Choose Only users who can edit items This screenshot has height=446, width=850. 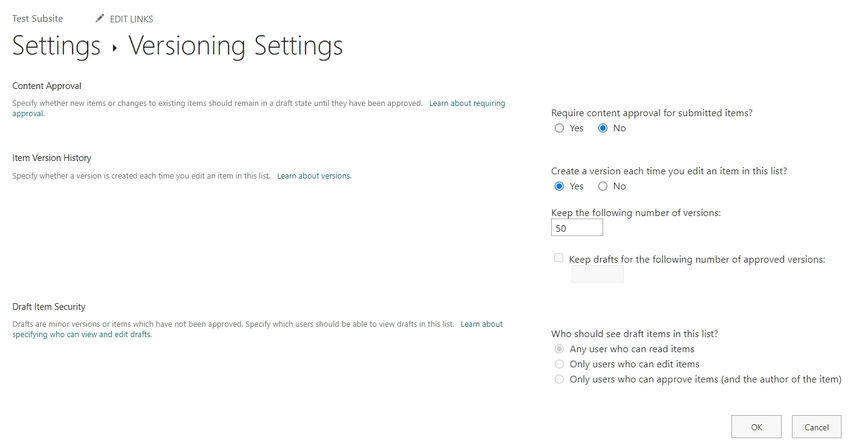[559, 364]
